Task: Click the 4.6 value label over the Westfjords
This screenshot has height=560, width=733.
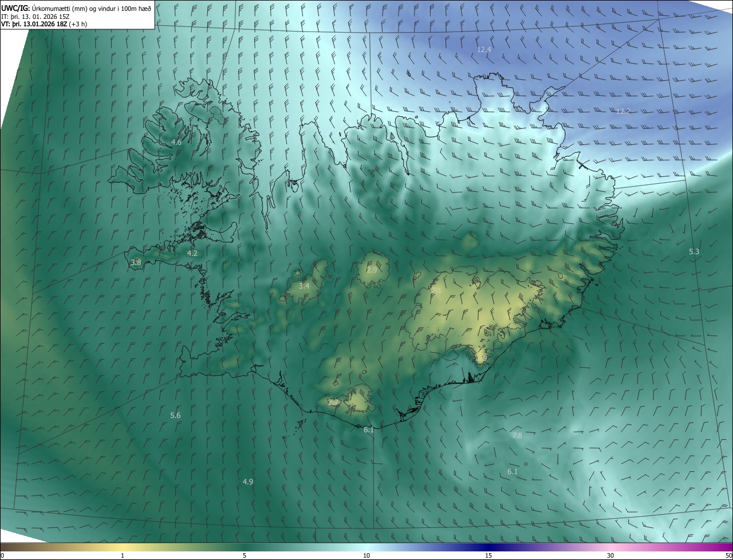Action: tap(176, 142)
